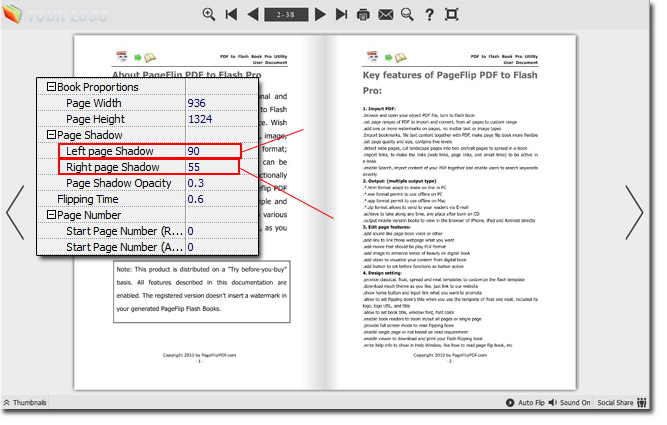Screen dimensions: 667x425
Task: Open Social Share options
Action: click(x=621, y=402)
